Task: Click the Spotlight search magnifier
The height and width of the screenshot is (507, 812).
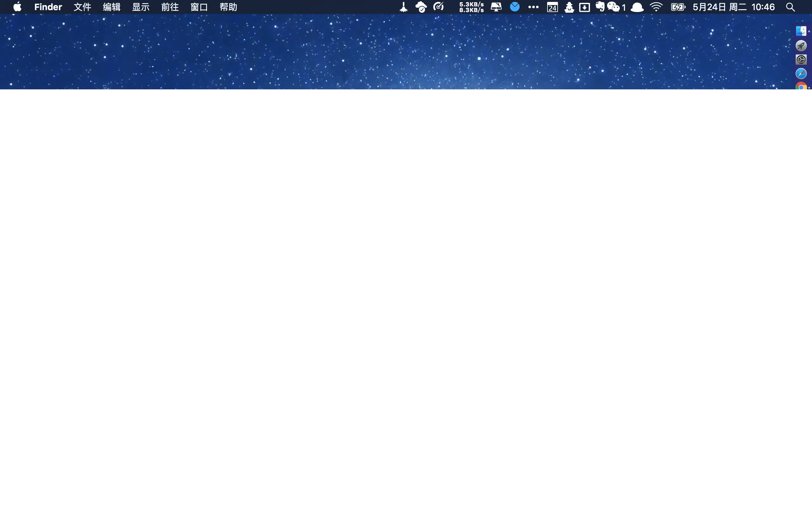Action: [790, 7]
